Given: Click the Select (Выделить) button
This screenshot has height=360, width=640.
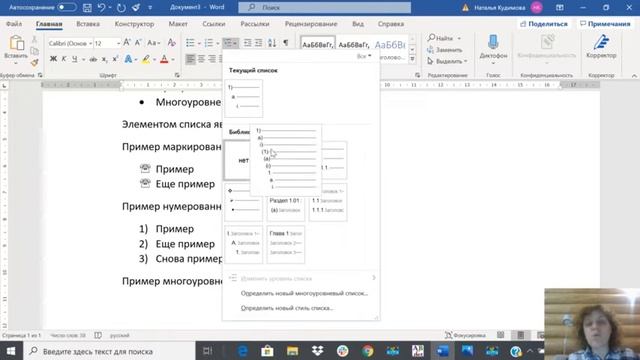Looking at the screenshot, I should pyautogui.click(x=447, y=61).
